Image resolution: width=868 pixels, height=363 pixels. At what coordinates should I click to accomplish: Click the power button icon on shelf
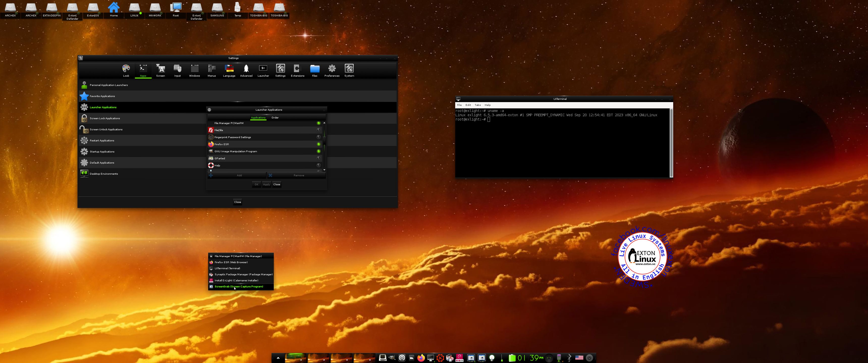589,358
